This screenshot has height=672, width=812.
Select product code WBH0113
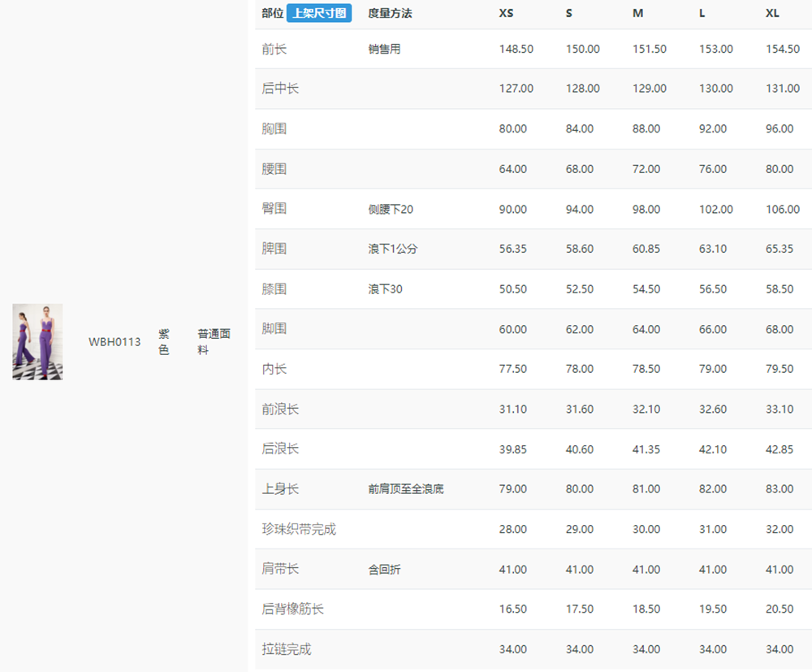point(114,342)
